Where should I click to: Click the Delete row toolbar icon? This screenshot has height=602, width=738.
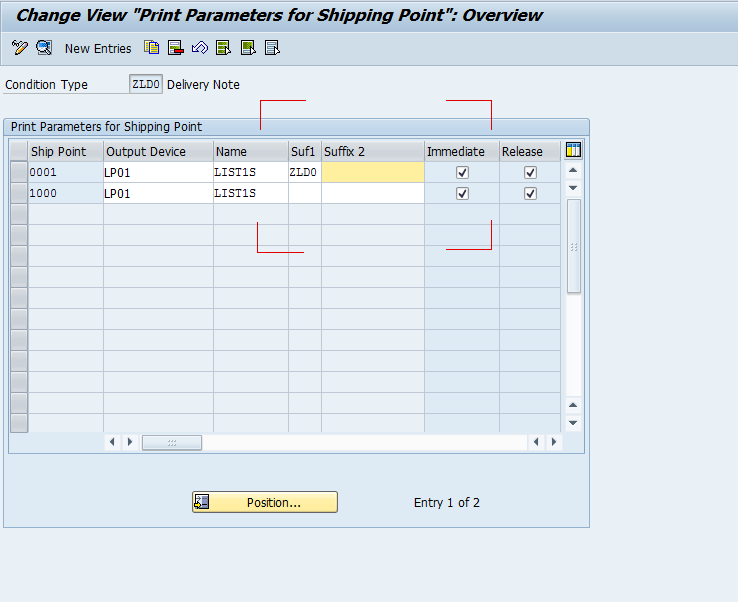pyautogui.click(x=176, y=48)
